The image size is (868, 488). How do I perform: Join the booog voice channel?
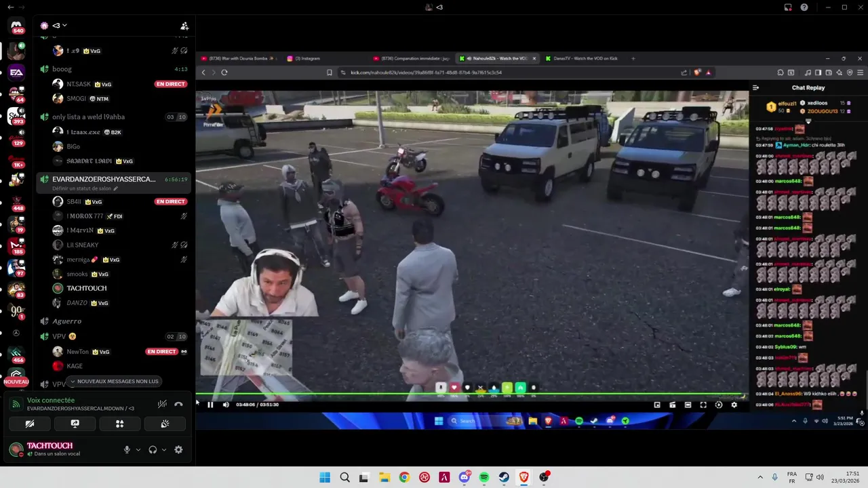coord(113,69)
